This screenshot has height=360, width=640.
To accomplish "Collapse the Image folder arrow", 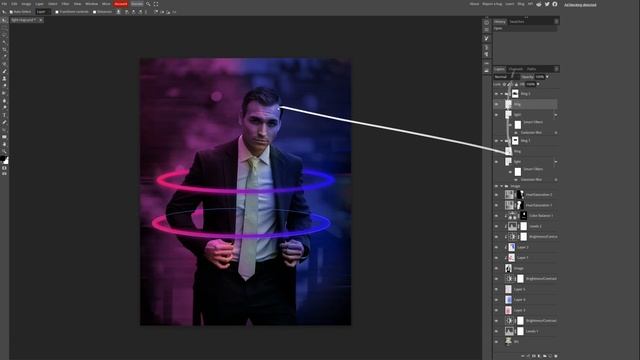I will click(502, 186).
